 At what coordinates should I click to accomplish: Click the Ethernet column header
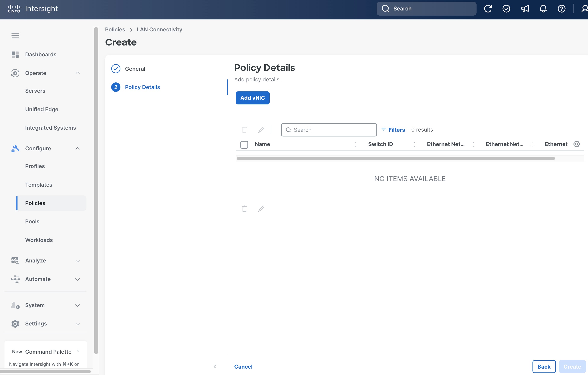[556, 144]
